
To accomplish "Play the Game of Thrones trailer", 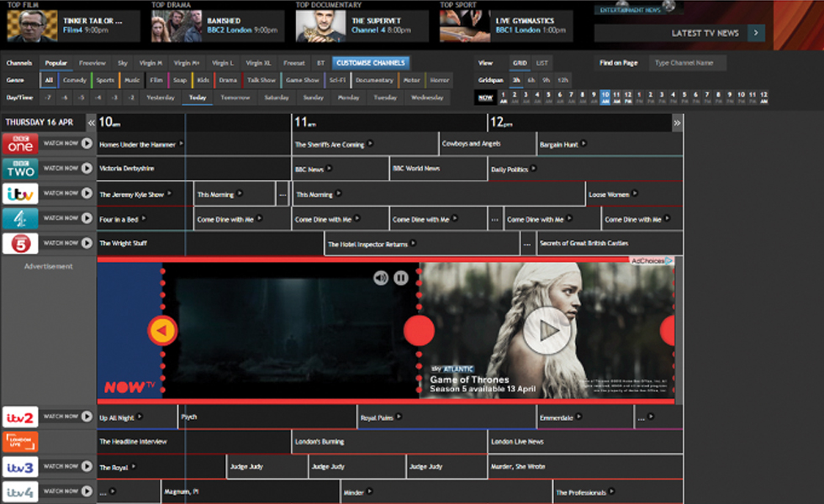I will [547, 331].
